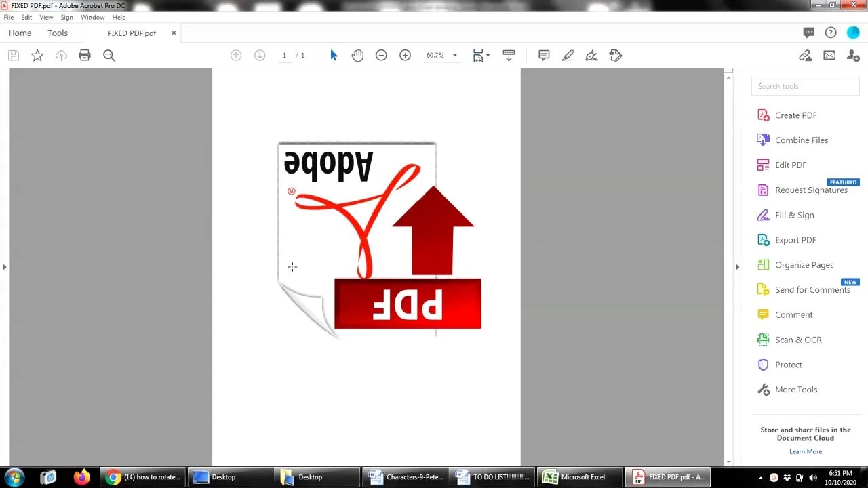Activate the Selection arrow tool
This screenshot has width=868, height=488.
(334, 56)
